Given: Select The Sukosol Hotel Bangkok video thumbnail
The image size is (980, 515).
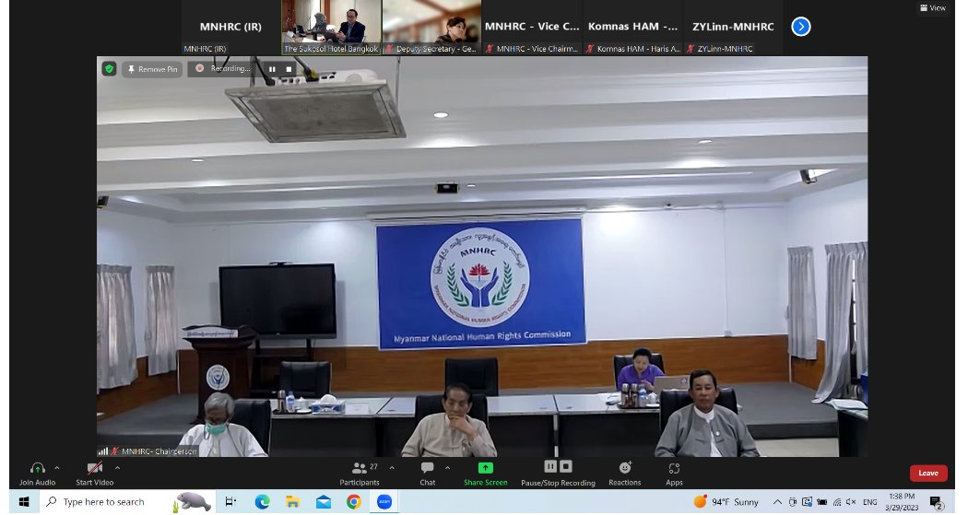Looking at the screenshot, I should (x=331, y=27).
